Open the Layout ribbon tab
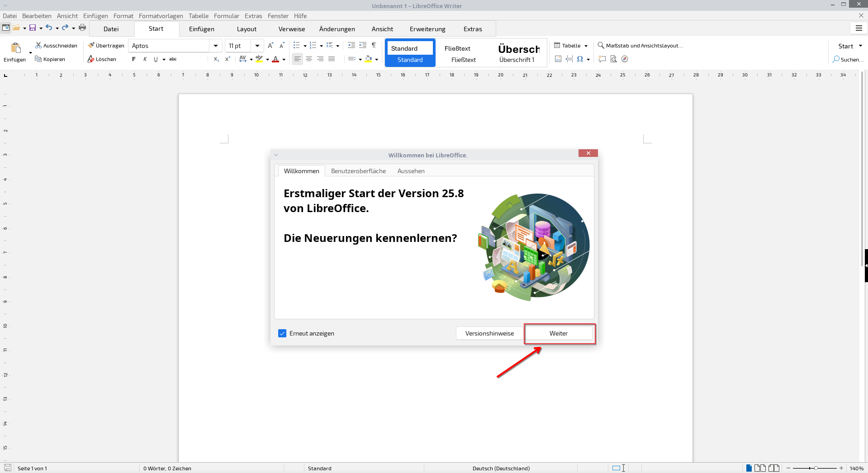Screen dimensions: 868x473 [x=247, y=29]
